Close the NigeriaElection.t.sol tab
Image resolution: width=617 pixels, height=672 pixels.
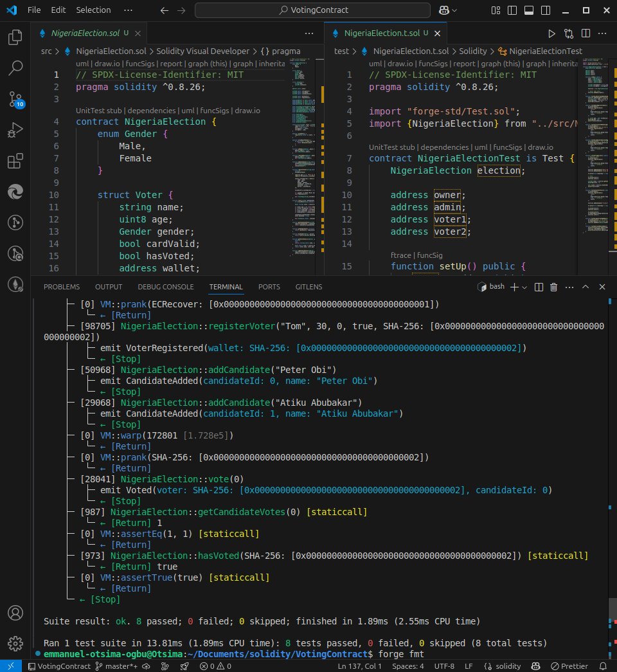click(438, 33)
